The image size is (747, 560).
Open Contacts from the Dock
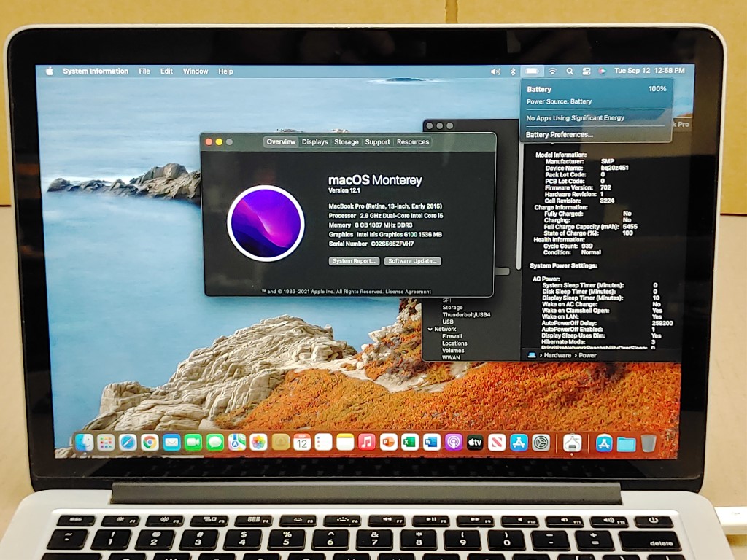pyautogui.click(x=281, y=443)
